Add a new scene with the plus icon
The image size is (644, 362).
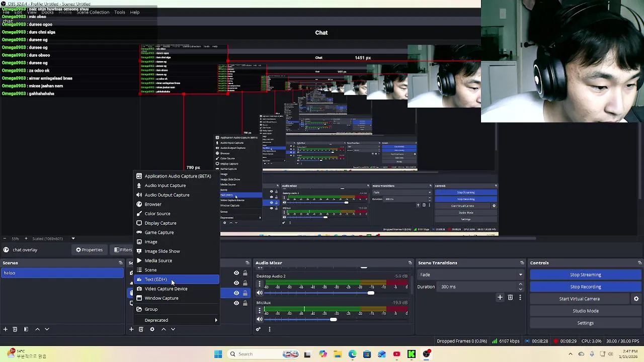pos(5,329)
